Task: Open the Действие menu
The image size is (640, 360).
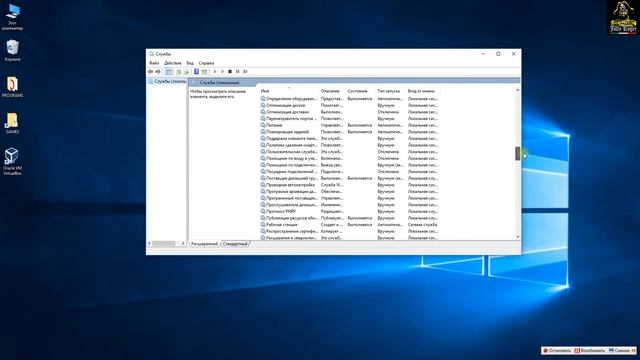Action: click(x=173, y=63)
